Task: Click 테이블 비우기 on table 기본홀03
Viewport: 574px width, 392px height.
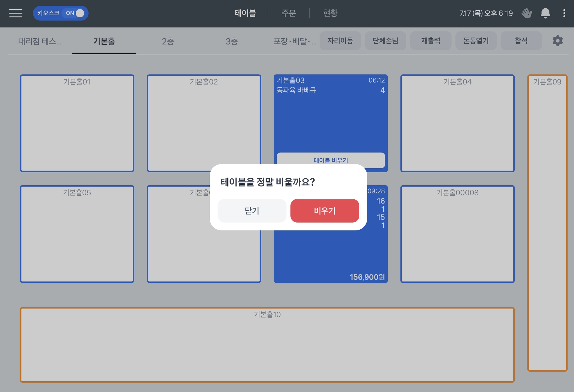Action: pyautogui.click(x=330, y=159)
